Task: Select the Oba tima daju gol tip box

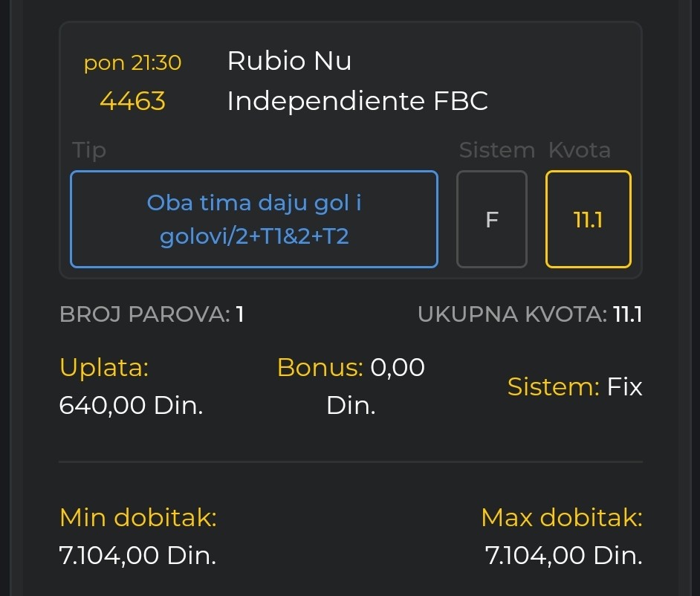Action: [x=254, y=219]
